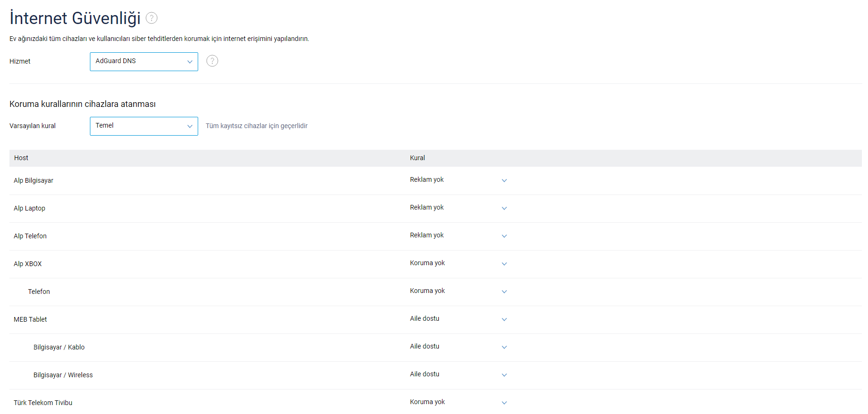Click the Bilgisayar / Kablo host entry
The width and height of the screenshot is (868, 414).
click(59, 347)
